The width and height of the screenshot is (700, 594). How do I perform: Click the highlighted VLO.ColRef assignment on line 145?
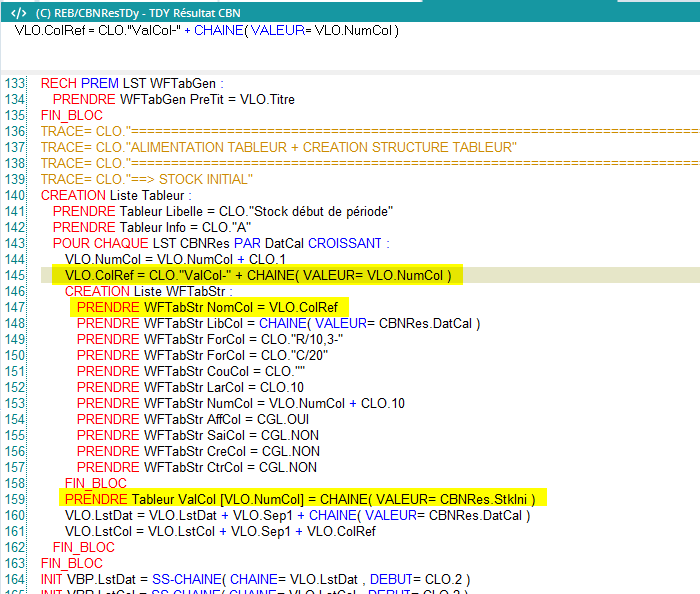pyautogui.click(x=257, y=275)
